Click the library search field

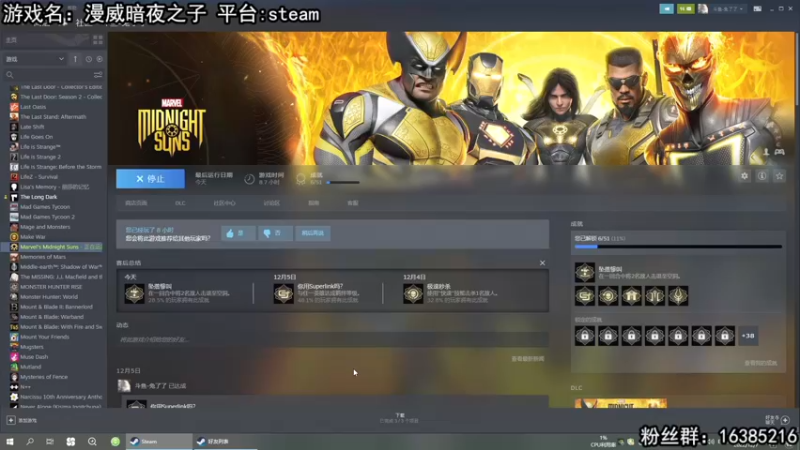click(x=48, y=74)
